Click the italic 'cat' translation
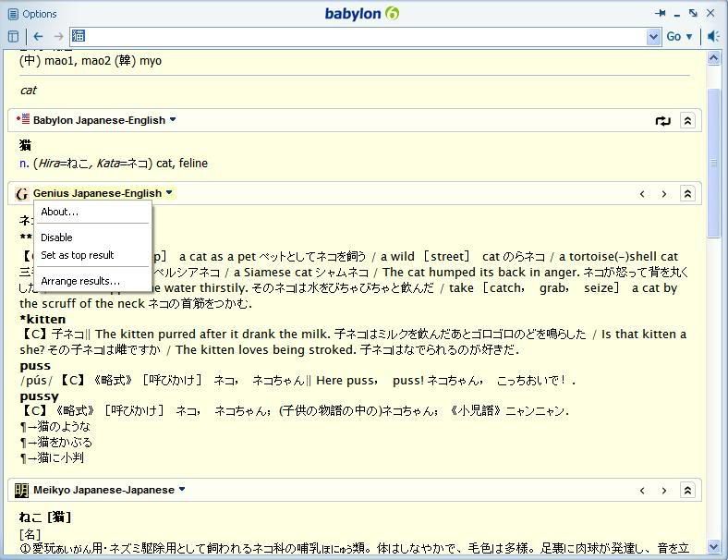This screenshot has height=560, width=728. click(x=29, y=91)
